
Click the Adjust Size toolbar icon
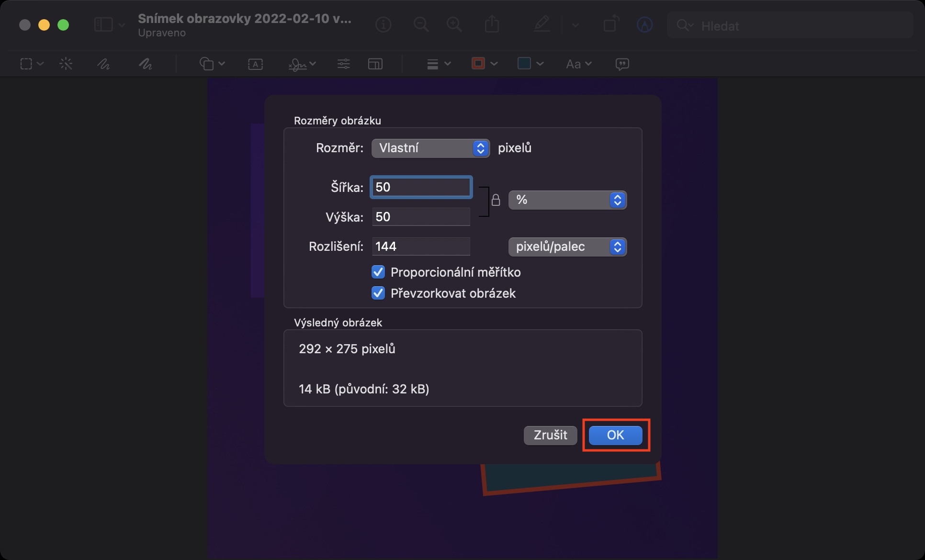375,64
